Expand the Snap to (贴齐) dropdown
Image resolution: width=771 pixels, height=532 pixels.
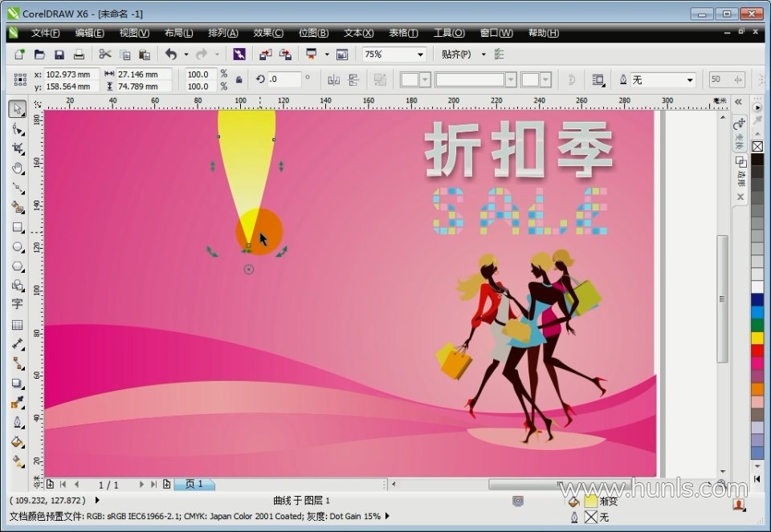pyautogui.click(x=483, y=55)
